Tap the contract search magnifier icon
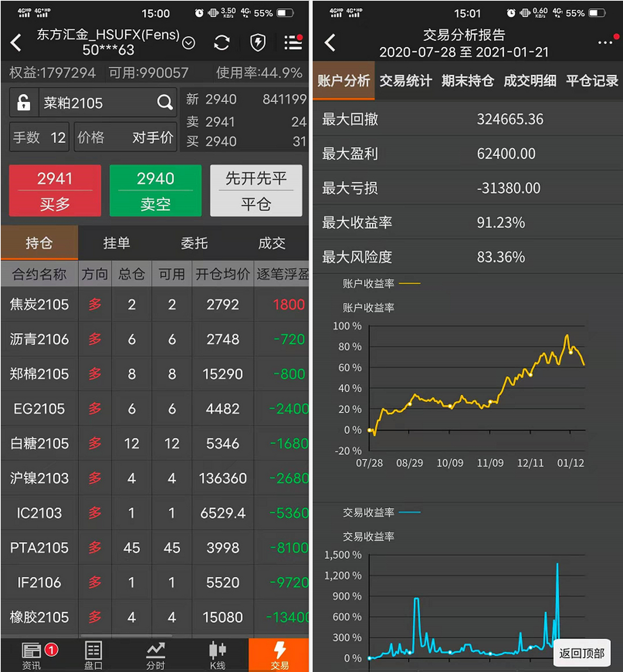The image size is (623, 672). pyautogui.click(x=165, y=103)
